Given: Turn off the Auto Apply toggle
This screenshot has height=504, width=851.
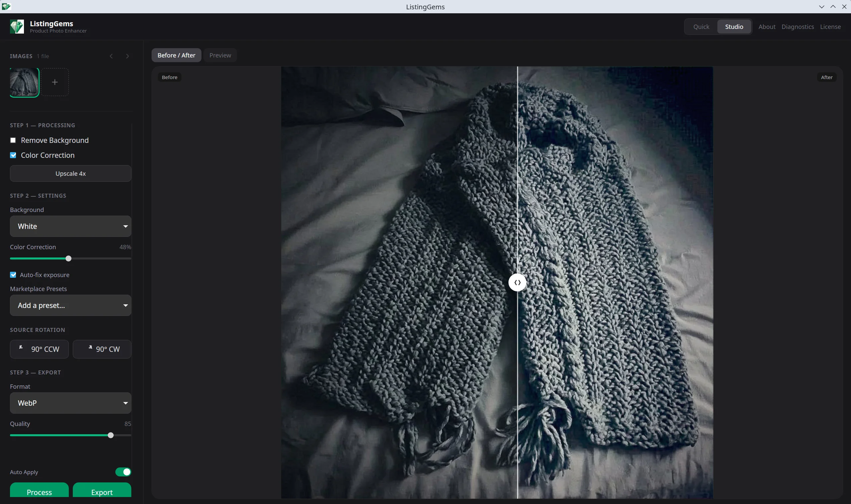Looking at the screenshot, I should pyautogui.click(x=123, y=472).
